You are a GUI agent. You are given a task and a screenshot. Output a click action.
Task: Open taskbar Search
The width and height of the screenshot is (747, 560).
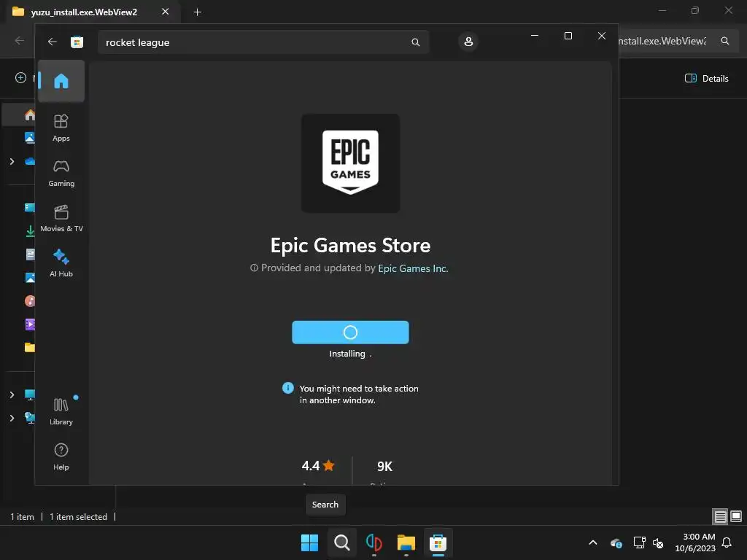pos(341,542)
